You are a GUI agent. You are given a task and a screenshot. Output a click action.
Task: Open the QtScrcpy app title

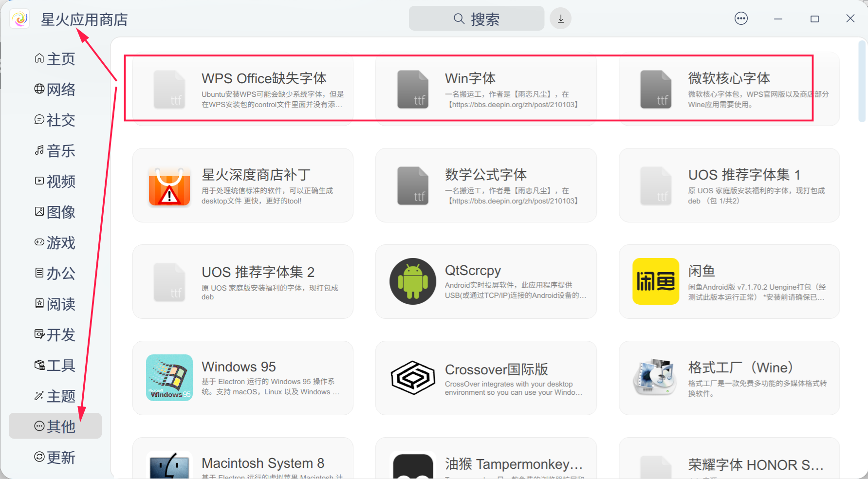473,271
